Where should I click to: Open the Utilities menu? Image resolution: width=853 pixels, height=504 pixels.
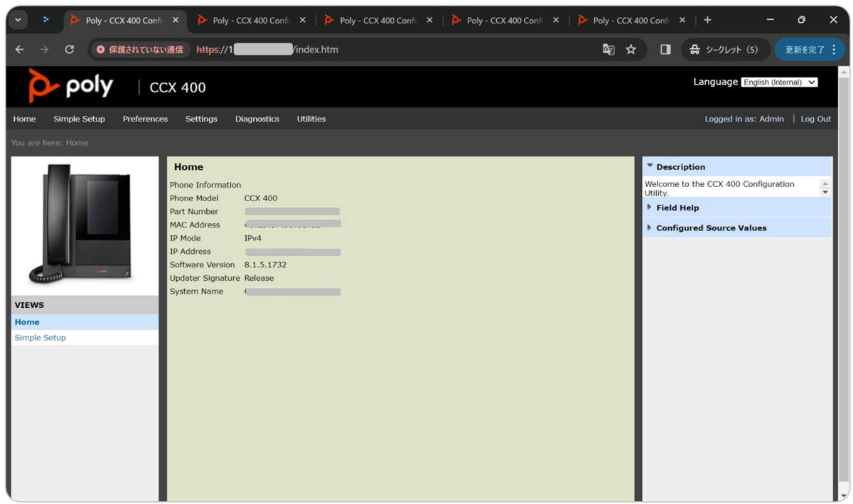click(311, 119)
